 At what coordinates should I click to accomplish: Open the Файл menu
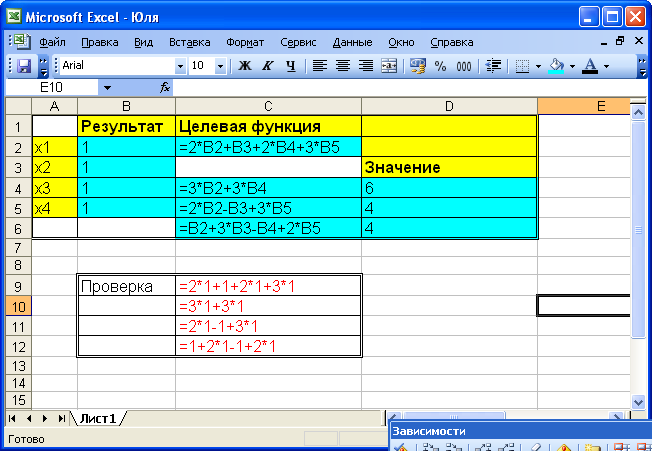click(52, 42)
